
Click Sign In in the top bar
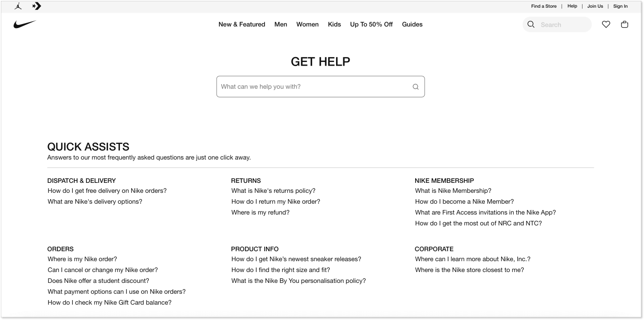pos(620,6)
